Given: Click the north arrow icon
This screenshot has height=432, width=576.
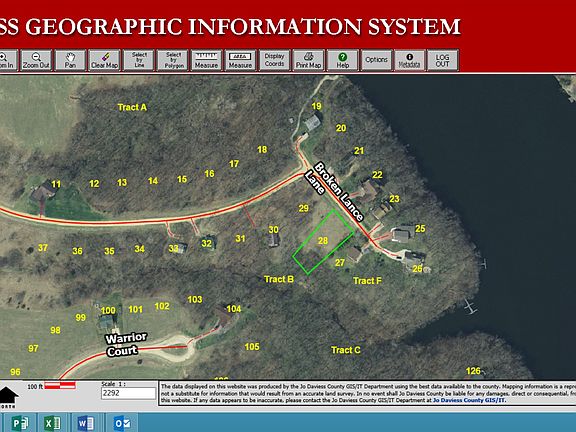Looking at the screenshot, I should point(8,397).
